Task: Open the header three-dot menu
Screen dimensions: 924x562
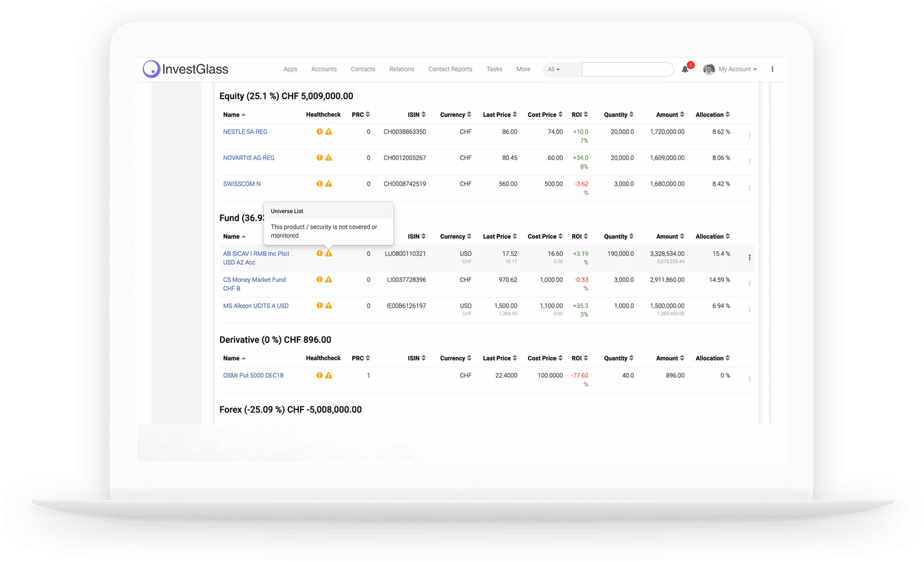Action: (x=772, y=69)
